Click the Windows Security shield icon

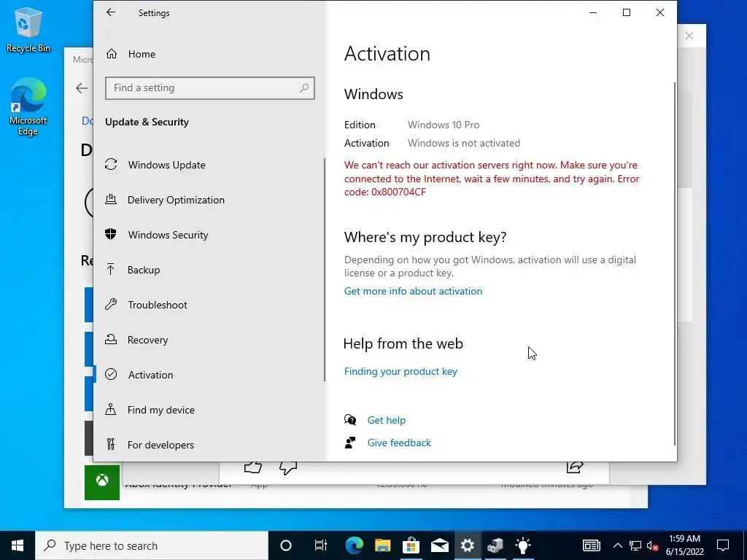tap(111, 234)
